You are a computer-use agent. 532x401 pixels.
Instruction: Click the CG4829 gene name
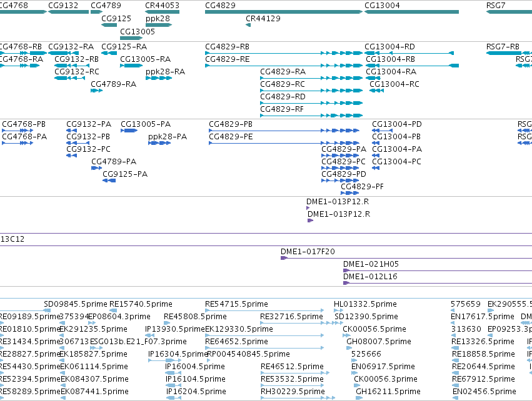[x=220, y=6]
